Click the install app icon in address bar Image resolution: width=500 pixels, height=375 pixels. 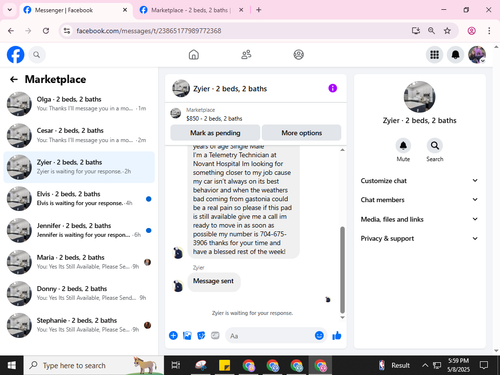416,31
